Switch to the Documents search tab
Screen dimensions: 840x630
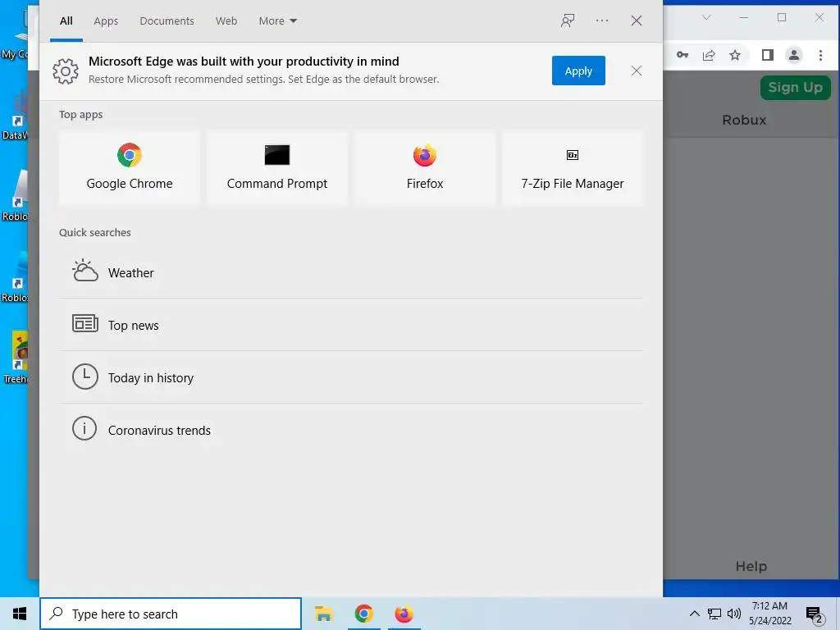coord(167,21)
